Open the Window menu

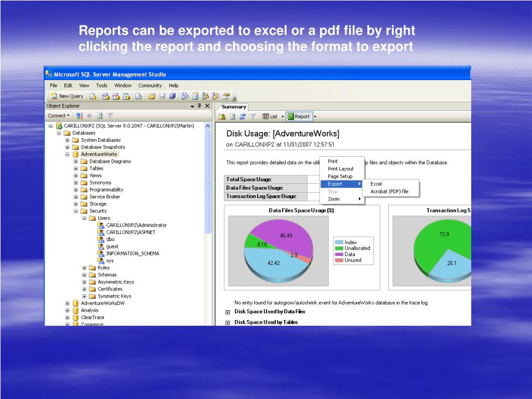click(123, 86)
